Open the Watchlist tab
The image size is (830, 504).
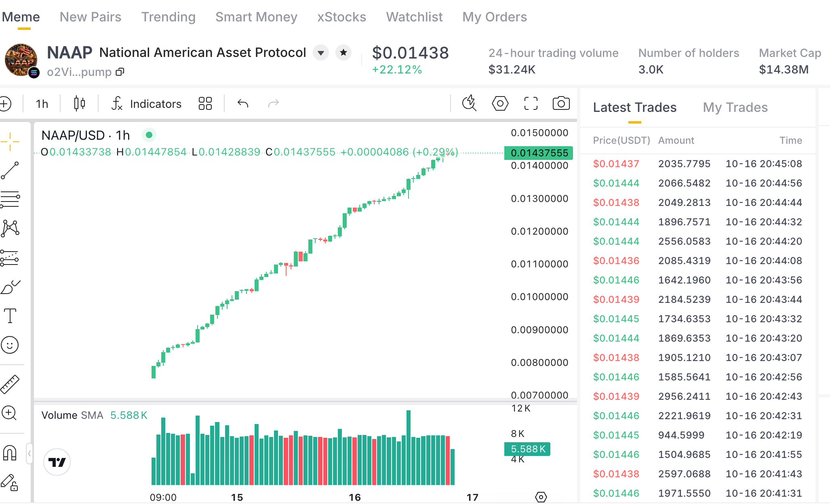point(415,17)
